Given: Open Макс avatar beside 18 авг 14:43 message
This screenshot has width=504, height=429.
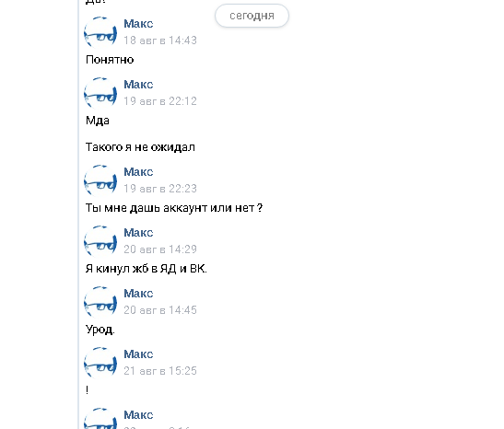Looking at the screenshot, I should 100,32.
